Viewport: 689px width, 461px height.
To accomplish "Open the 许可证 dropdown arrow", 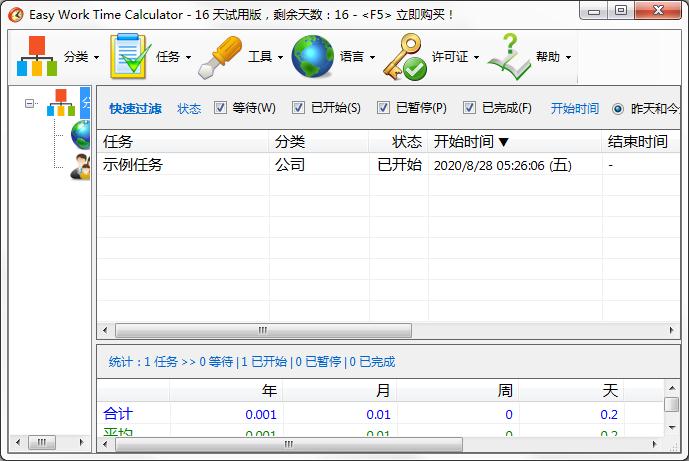I will click(x=476, y=58).
